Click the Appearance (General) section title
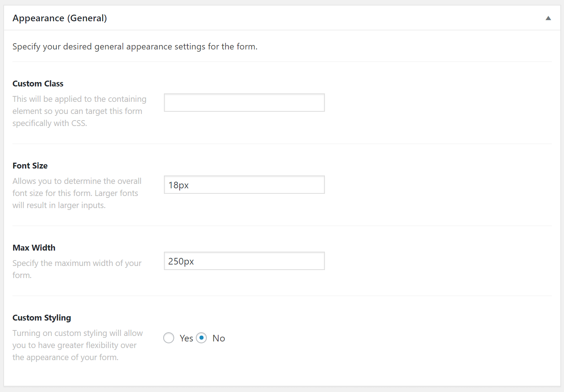This screenshot has width=564, height=392. pos(59,18)
